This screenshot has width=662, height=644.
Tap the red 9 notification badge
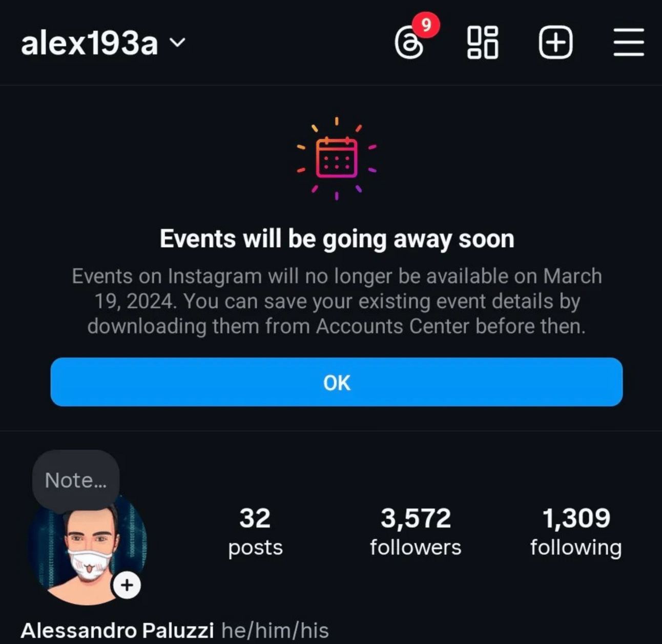click(426, 24)
